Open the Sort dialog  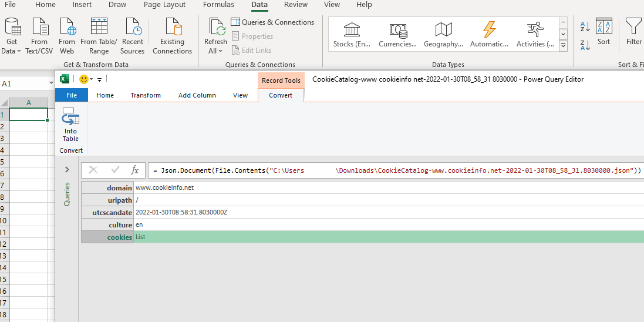coord(603,32)
